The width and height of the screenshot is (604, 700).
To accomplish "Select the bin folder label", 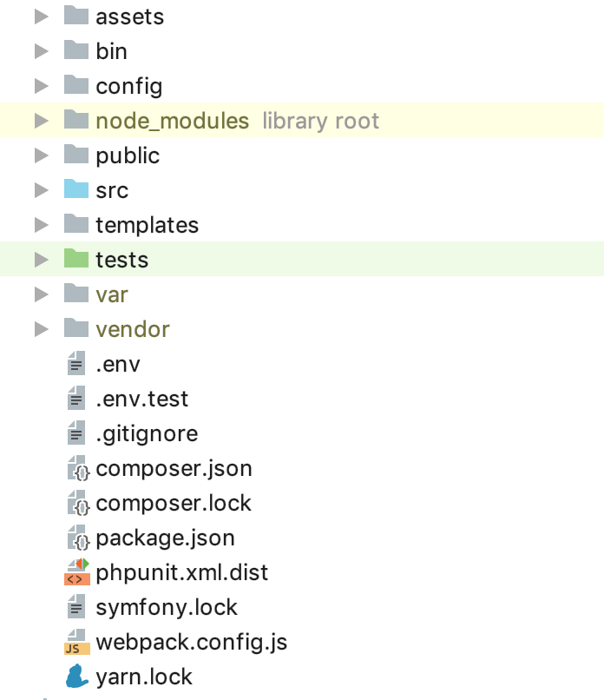I will click(112, 51).
